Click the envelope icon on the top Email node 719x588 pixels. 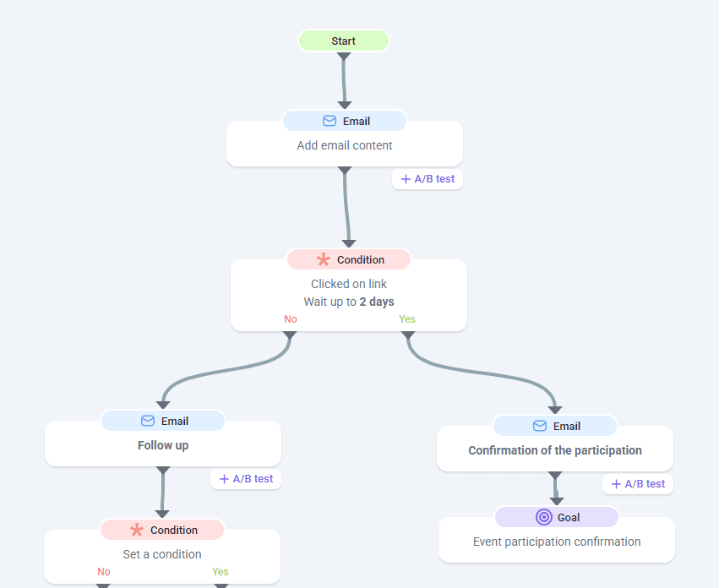coord(330,122)
